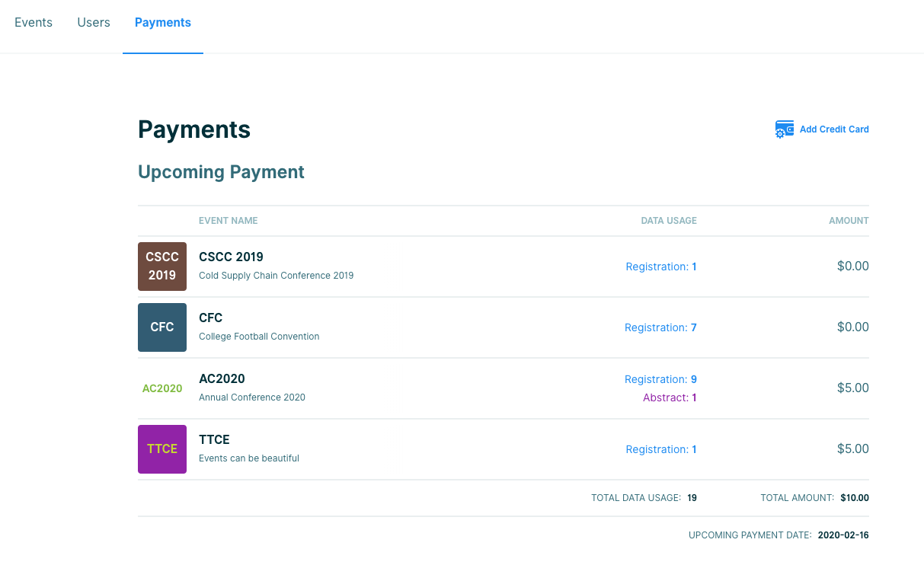The image size is (924, 581).
Task: Click the TTCE event title
Action: [x=214, y=440]
